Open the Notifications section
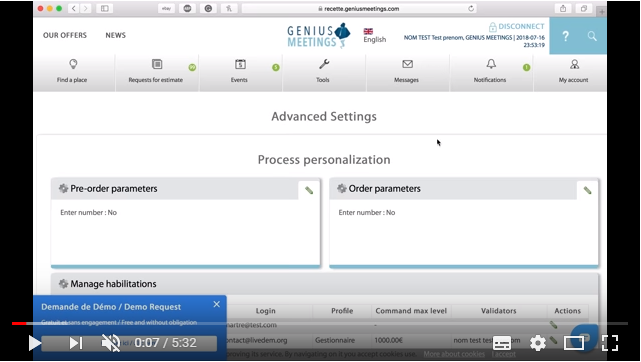This screenshot has width=641, height=362. point(491,72)
